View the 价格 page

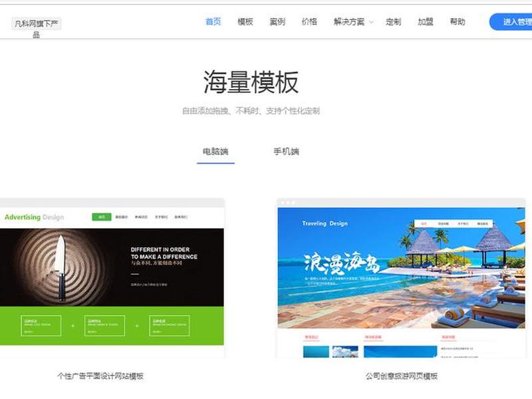309,22
